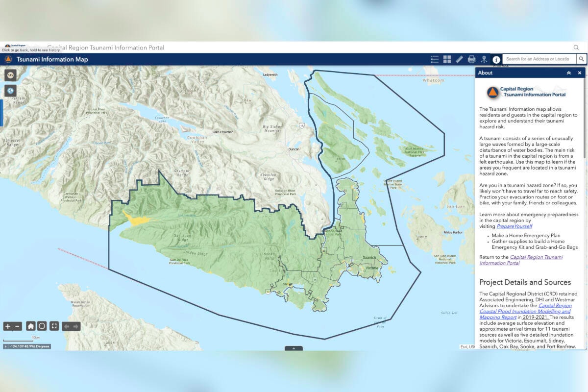
Task: Toggle the overview map widget
Action: click(x=11, y=75)
